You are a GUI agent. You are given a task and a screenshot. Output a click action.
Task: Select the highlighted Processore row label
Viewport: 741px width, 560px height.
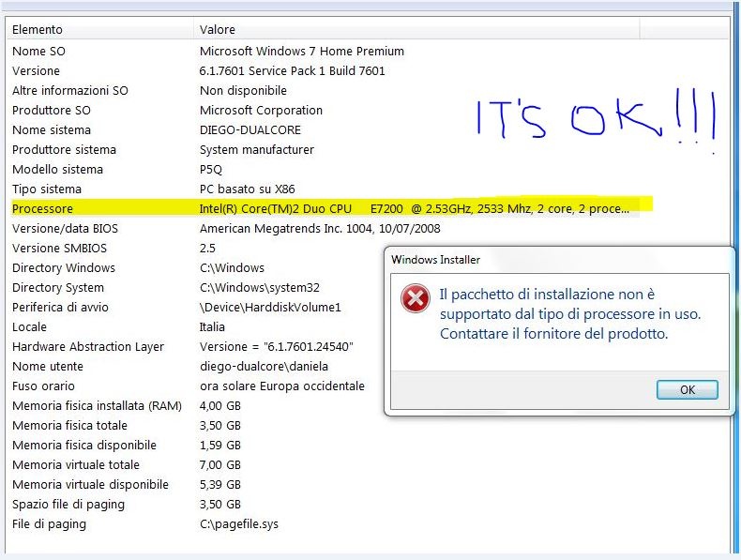[42, 209]
